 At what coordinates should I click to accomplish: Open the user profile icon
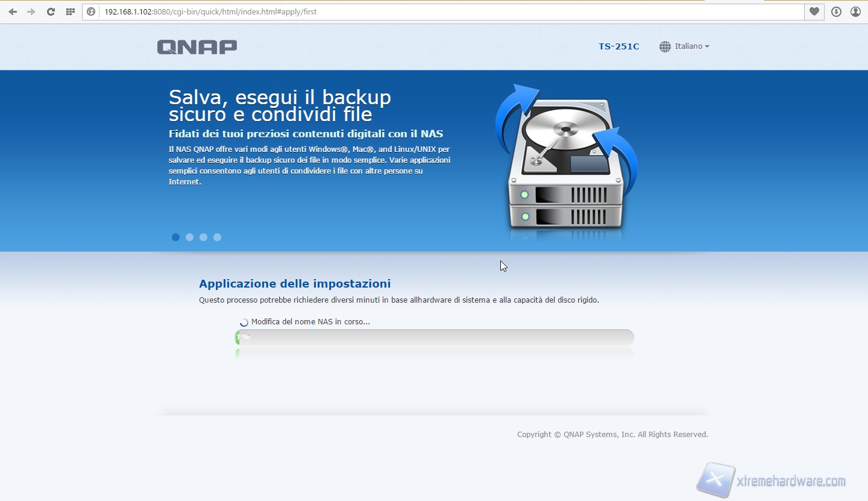tap(855, 11)
